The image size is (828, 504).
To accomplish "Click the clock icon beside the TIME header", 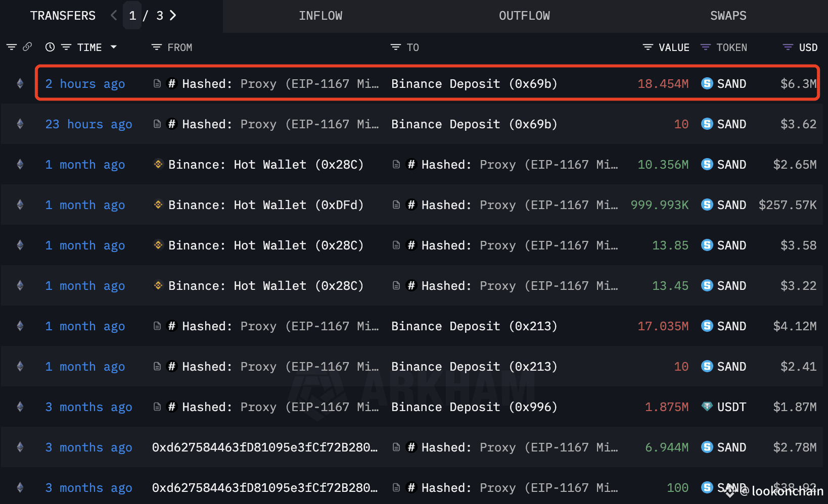I will pyautogui.click(x=50, y=47).
